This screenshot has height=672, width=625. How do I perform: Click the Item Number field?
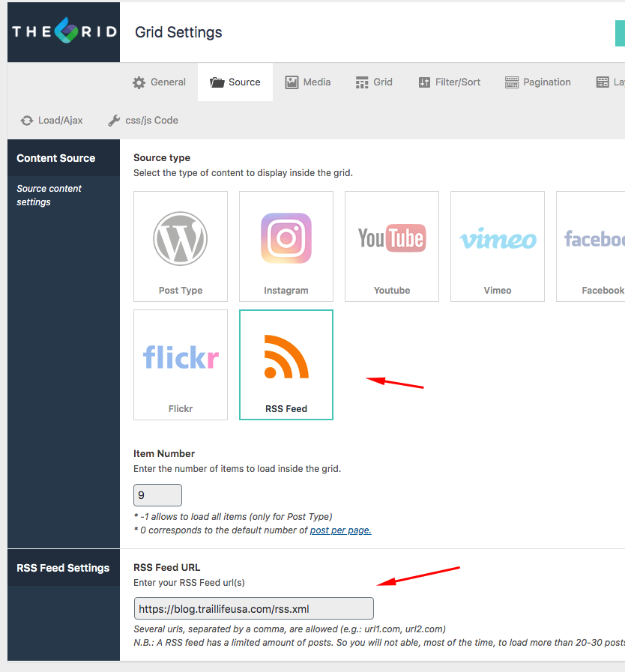pyautogui.click(x=158, y=495)
